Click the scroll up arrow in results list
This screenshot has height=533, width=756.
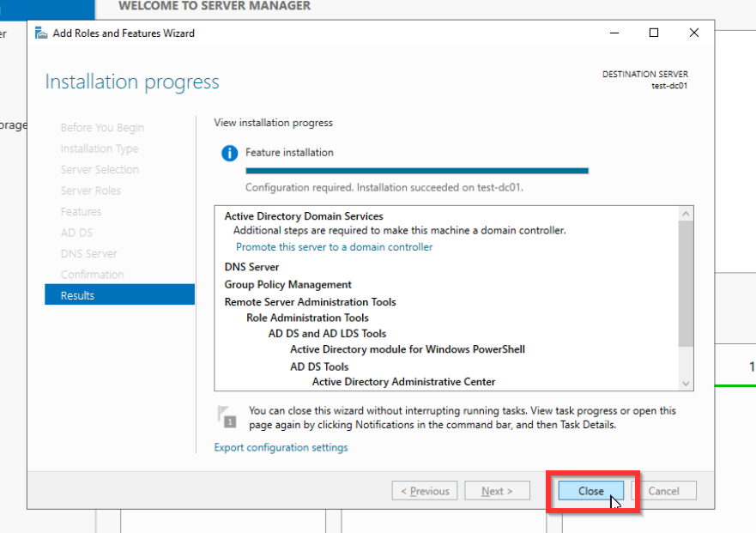tap(686, 214)
